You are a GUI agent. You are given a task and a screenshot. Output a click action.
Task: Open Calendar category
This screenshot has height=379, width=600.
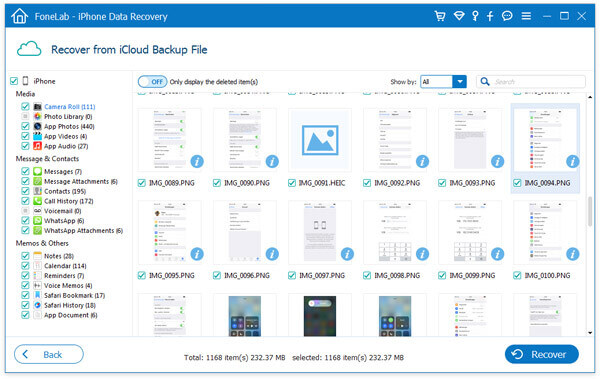[x=65, y=266]
